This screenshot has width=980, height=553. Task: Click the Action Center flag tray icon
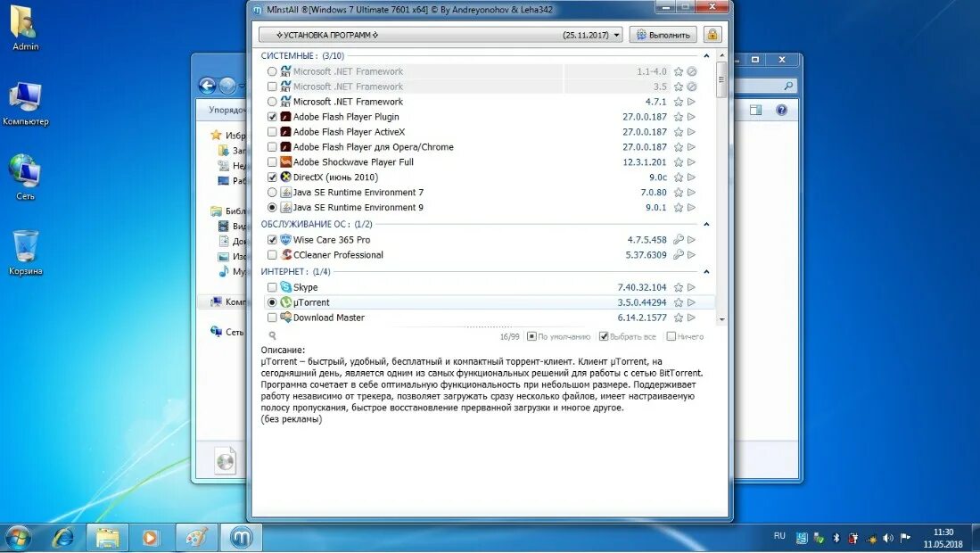[905, 538]
